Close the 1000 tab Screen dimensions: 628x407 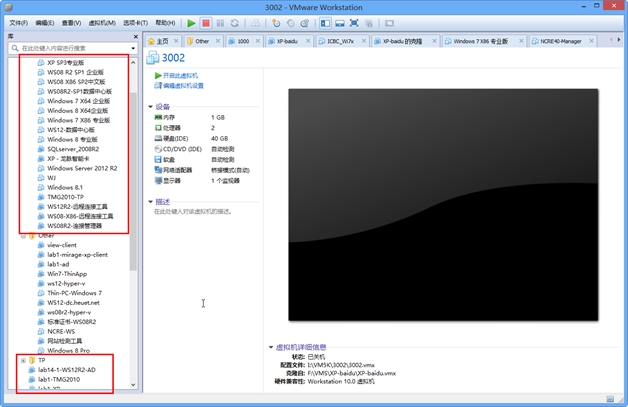click(258, 41)
